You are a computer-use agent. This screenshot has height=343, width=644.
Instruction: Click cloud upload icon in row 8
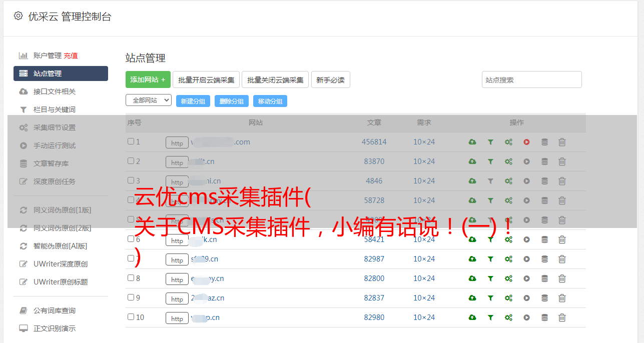point(472,278)
